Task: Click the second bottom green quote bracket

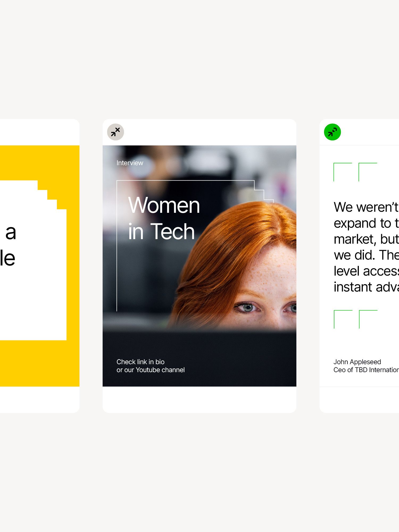Action: 368,319
